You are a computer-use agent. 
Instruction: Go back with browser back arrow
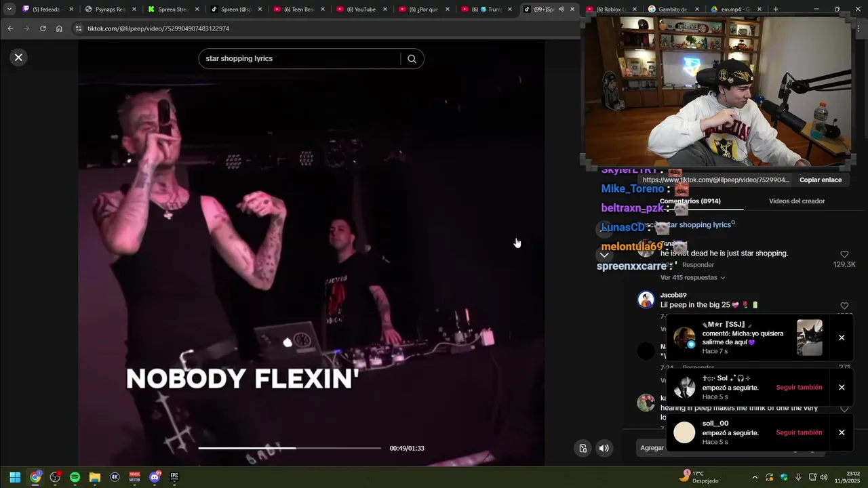tap(10, 28)
